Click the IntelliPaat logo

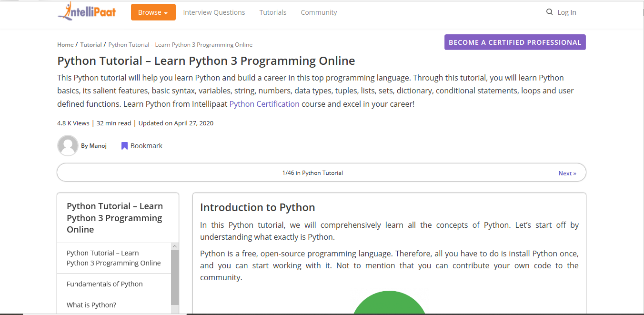click(x=86, y=12)
